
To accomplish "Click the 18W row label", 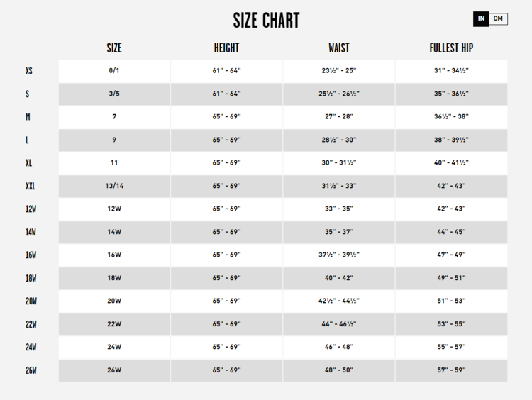I will click(31, 278).
